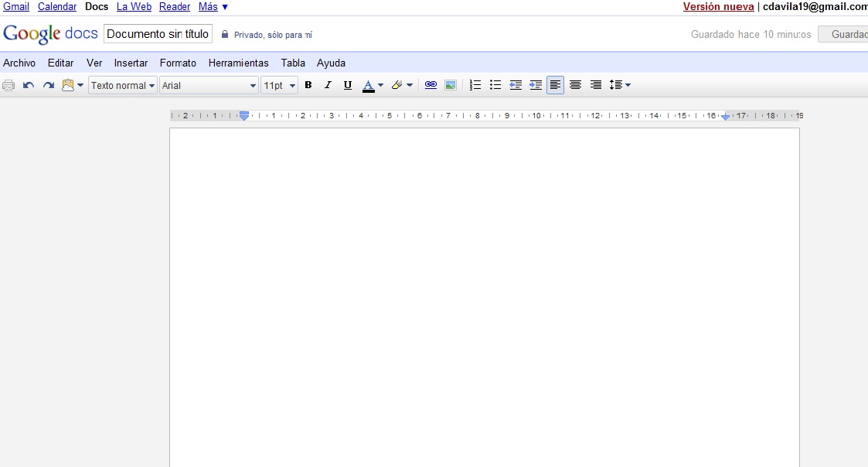Increase the paragraph indent

pyautogui.click(x=536, y=85)
